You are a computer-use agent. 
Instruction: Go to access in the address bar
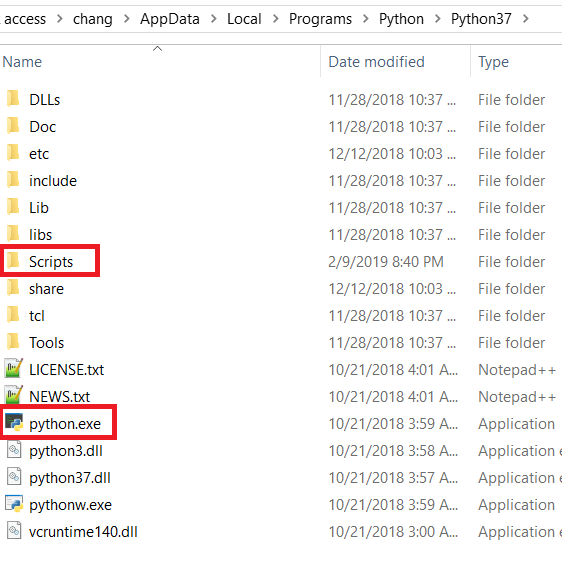coord(24,19)
